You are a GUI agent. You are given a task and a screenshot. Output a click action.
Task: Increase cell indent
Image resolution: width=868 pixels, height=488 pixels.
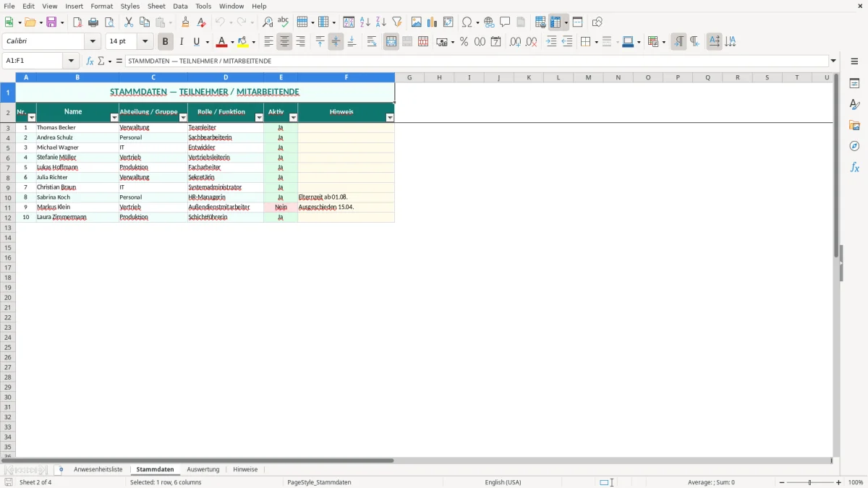(x=551, y=42)
